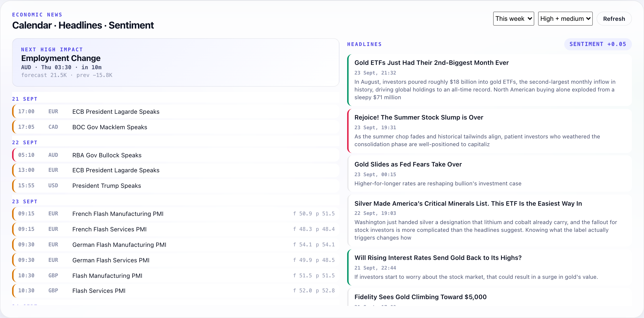Click the 22 Sept, 19:03 timestamp
Screen dimensions: 644x318
tap(375, 213)
